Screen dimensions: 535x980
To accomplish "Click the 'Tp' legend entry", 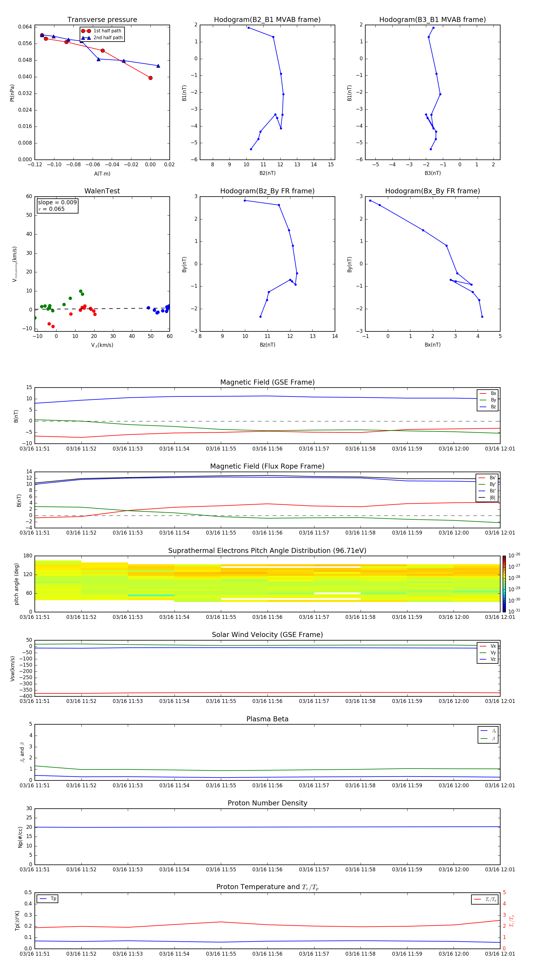I will tap(48, 899).
